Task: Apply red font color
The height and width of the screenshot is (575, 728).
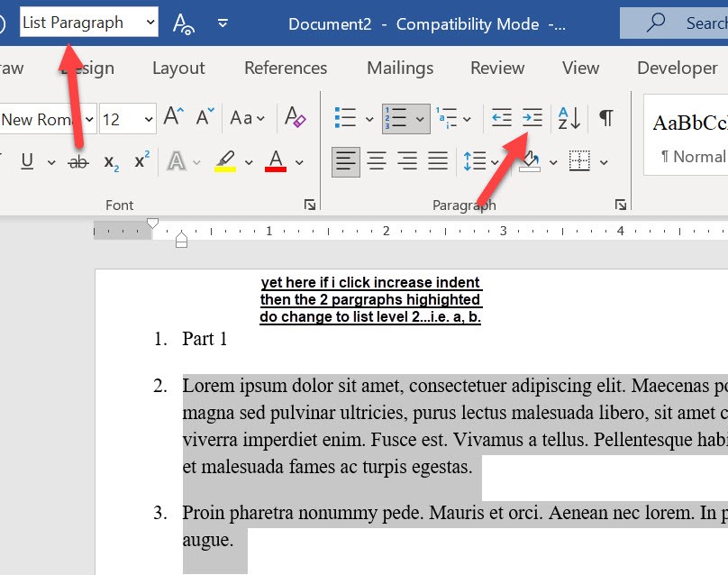Action: [x=276, y=161]
